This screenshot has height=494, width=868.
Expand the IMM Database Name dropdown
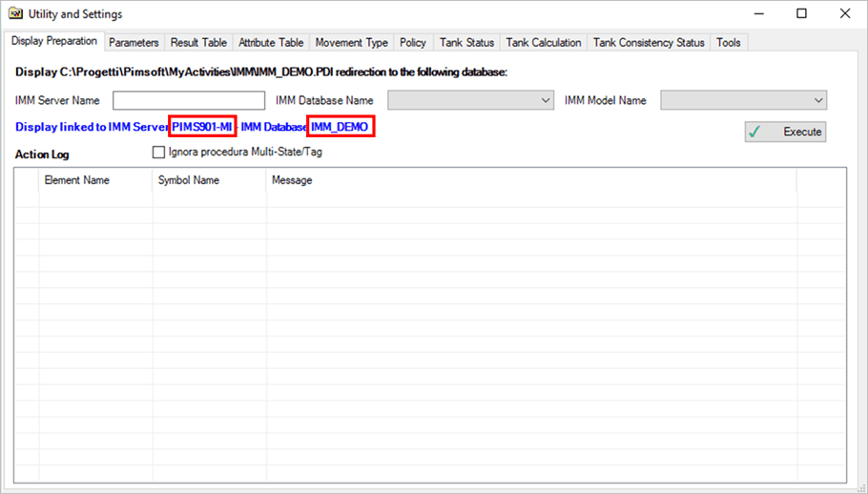click(x=470, y=100)
